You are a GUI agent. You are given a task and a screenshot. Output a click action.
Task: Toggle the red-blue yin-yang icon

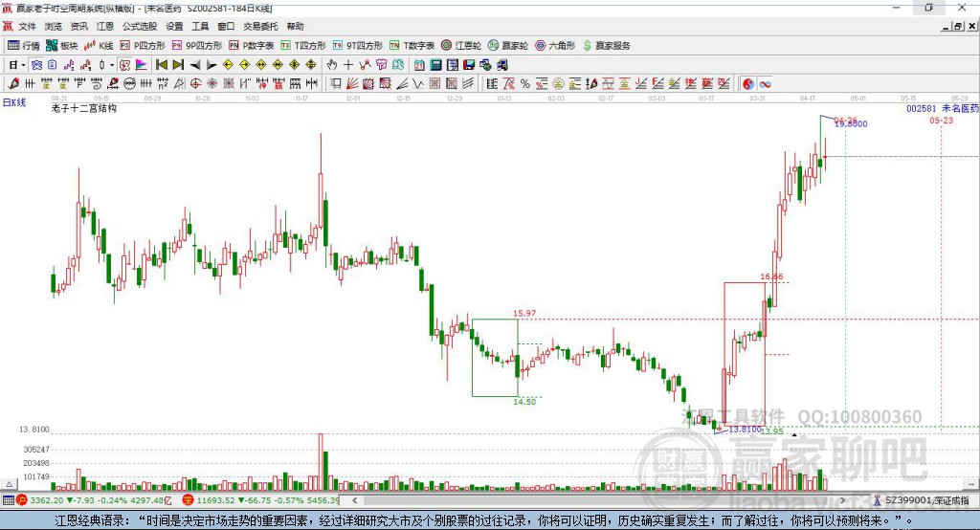pos(748,84)
